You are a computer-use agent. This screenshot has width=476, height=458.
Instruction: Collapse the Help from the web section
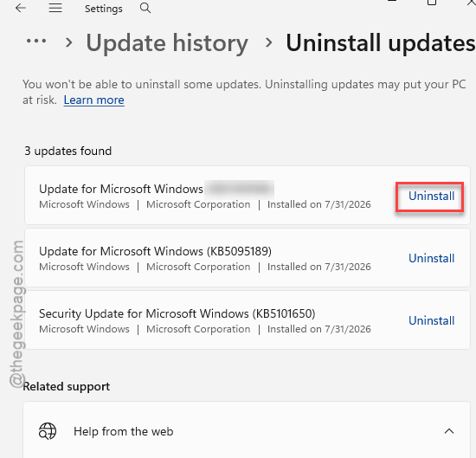[x=449, y=431]
